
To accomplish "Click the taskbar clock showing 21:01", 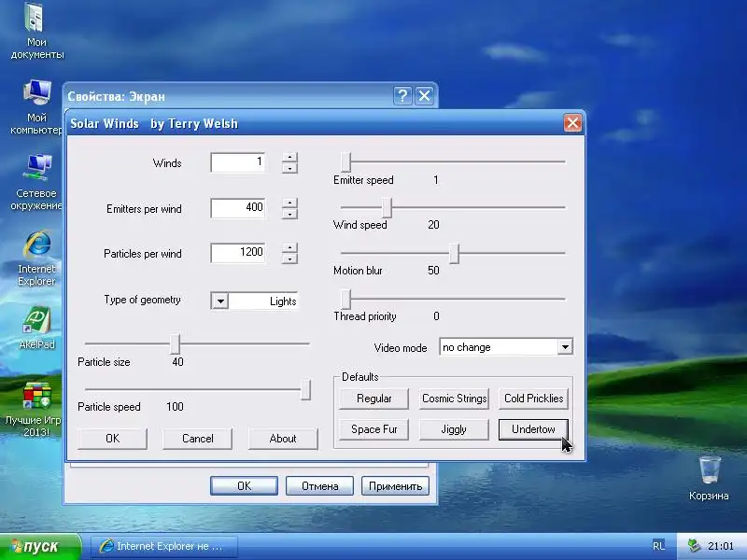I will click(x=721, y=546).
